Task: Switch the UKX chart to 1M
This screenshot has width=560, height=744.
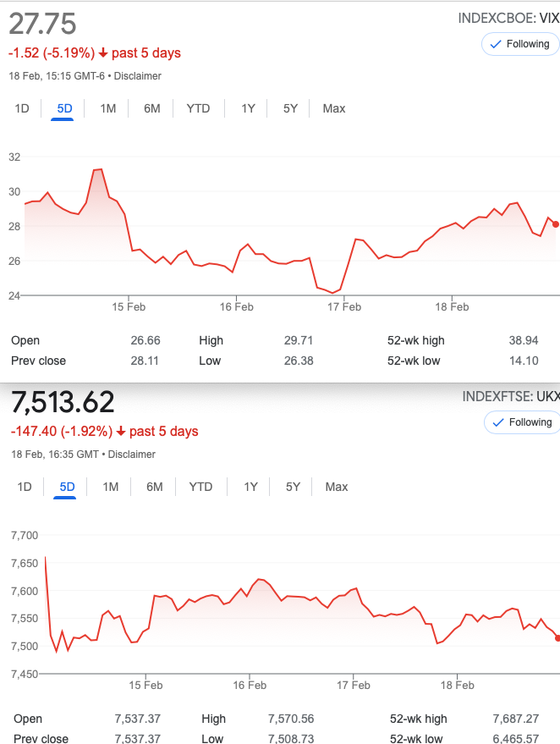Action: tap(111, 487)
